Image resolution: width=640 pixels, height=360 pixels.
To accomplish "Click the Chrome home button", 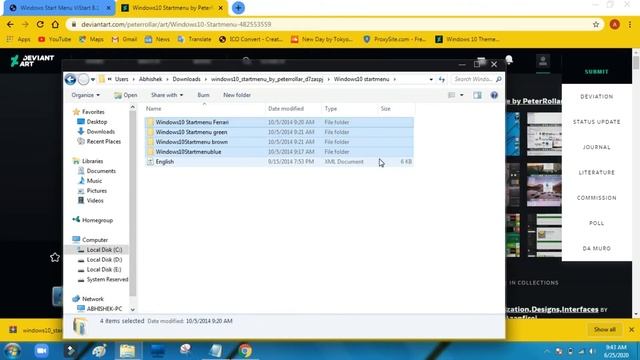I will pyautogui.click(x=55, y=24).
